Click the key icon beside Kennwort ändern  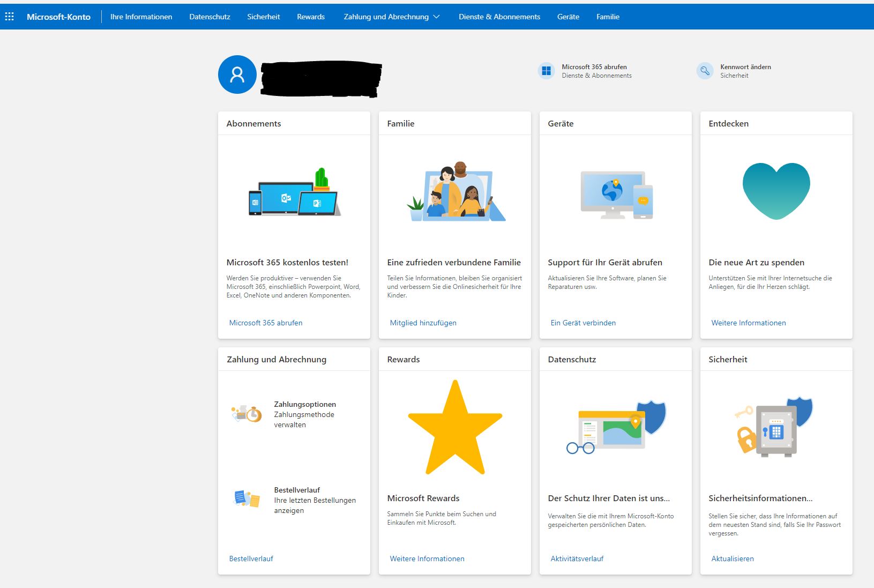(705, 71)
